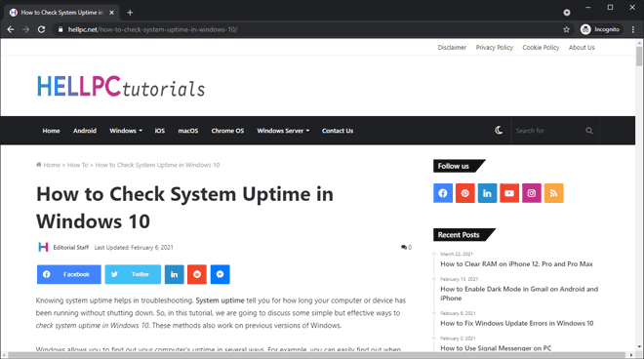
Task: Open post How to Use Signal Messenger on PC
Action: tap(496, 348)
